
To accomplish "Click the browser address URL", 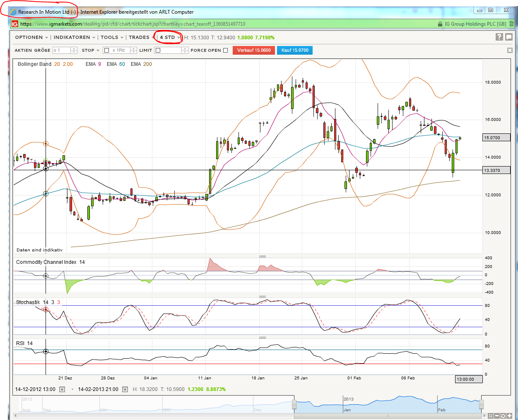I will 133,24.
